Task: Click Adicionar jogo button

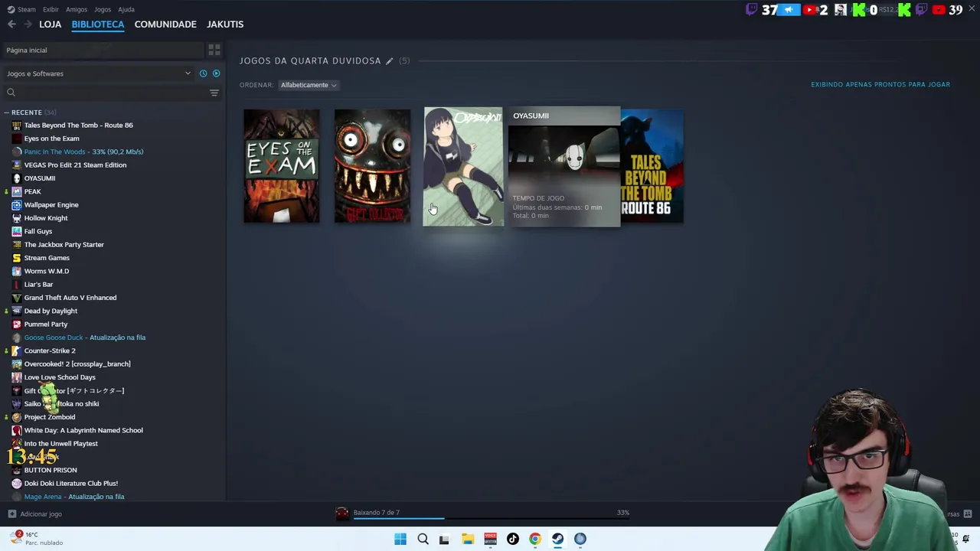Action: (x=34, y=514)
